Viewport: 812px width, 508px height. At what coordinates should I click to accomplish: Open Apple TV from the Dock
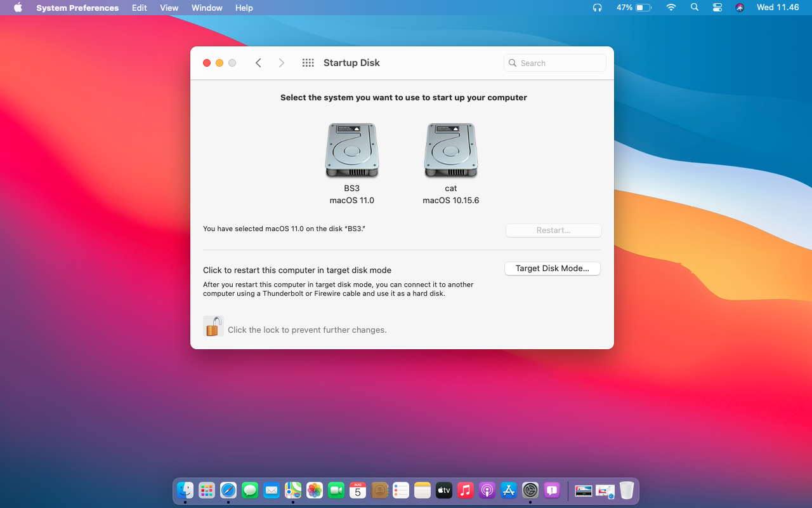(444, 490)
